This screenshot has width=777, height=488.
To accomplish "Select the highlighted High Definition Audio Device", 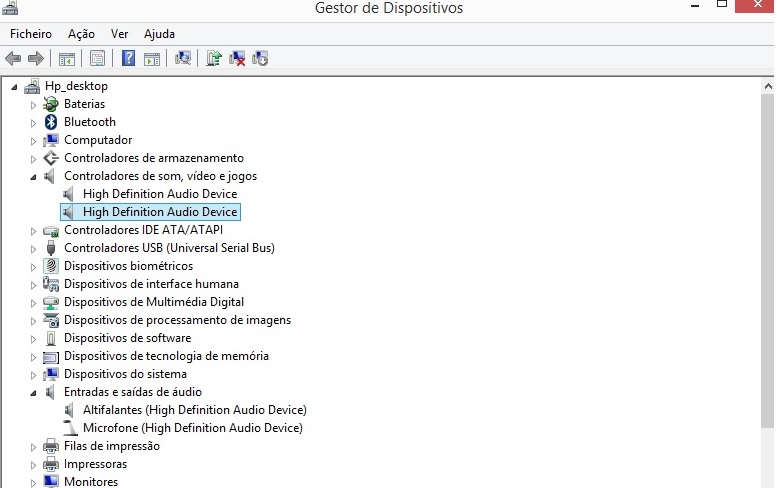I will coord(160,212).
